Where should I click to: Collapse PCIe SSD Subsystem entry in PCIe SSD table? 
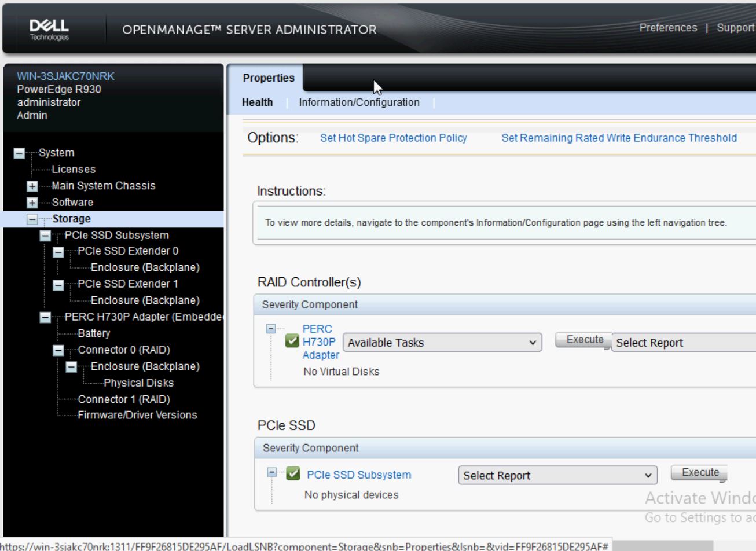click(271, 472)
